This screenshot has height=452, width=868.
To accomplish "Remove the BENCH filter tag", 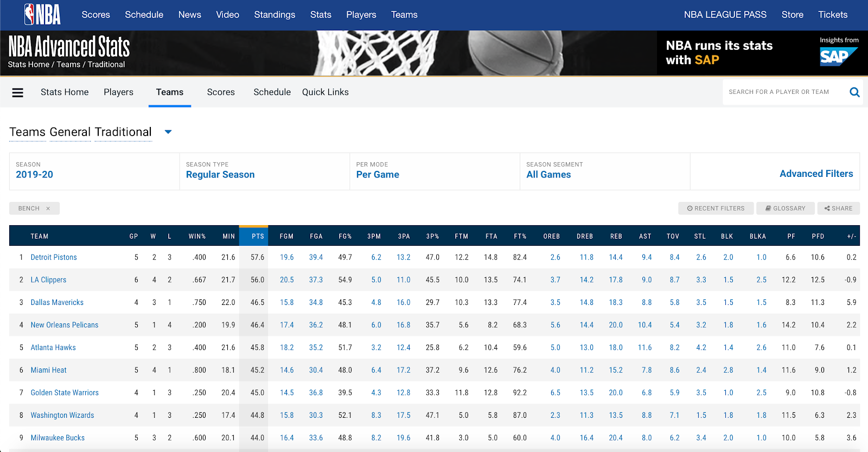I will point(48,208).
